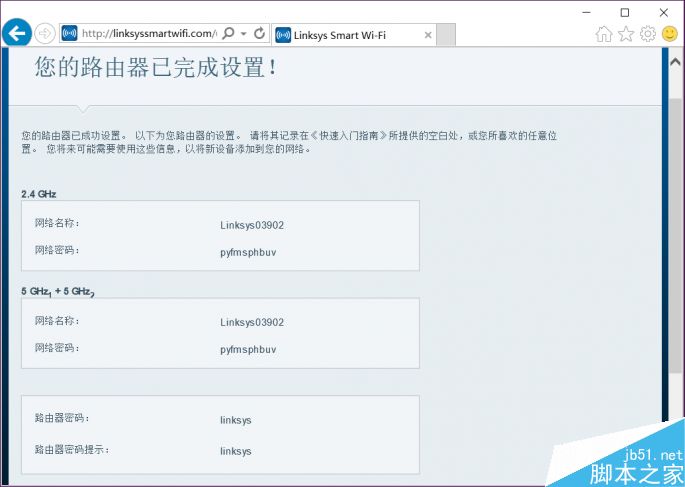The height and width of the screenshot is (487, 685).
Task: Refresh the page with reload icon
Action: coord(259,34)
